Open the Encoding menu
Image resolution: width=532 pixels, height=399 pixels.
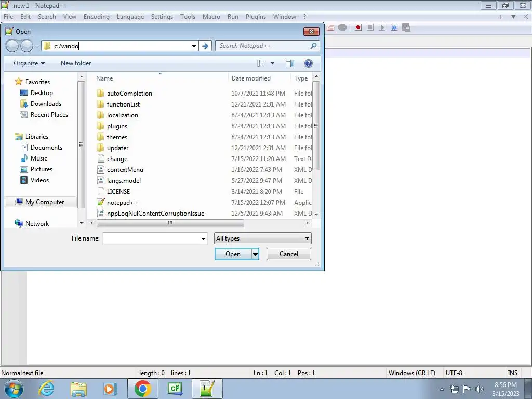(x=96, y=17)
